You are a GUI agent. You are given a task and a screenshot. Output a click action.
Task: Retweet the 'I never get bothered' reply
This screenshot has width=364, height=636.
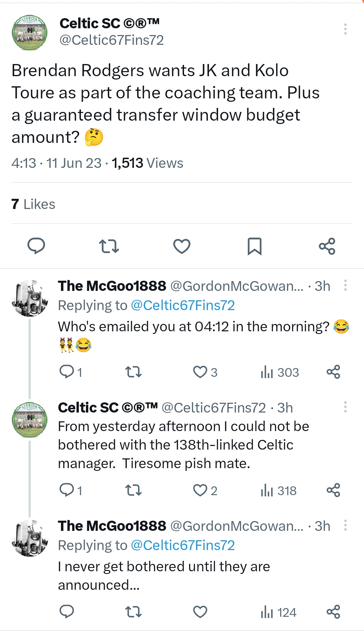click(x=133, y=612)
